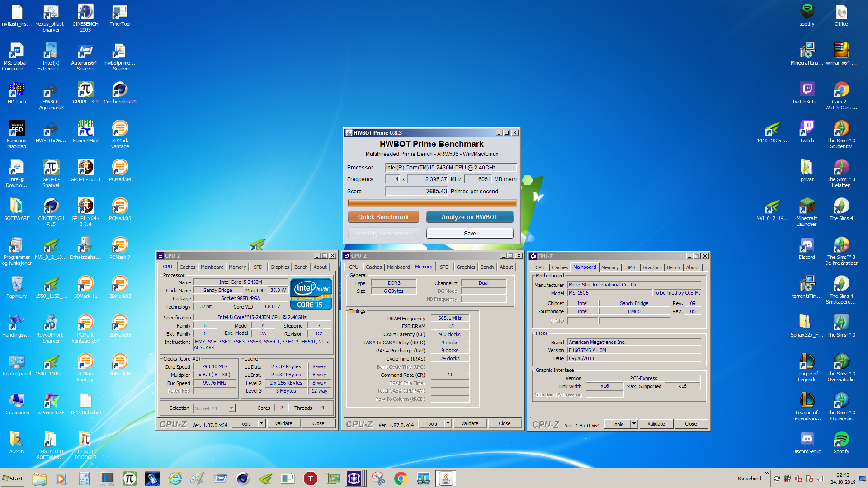868x488 pixels.
Task: Expand hidden taskbar toolbar chevron
Action: [x=766, y=474]
